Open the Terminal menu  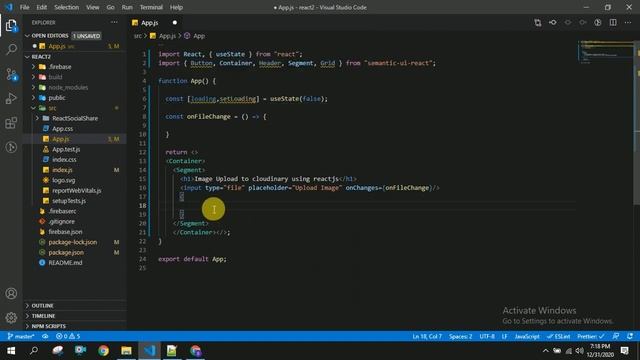click(151, 7)
